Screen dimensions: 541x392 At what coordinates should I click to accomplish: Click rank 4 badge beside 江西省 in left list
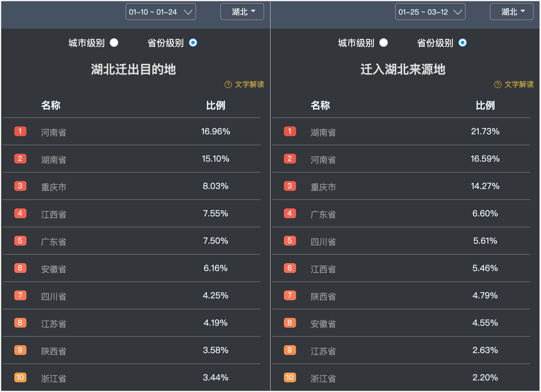20,213
